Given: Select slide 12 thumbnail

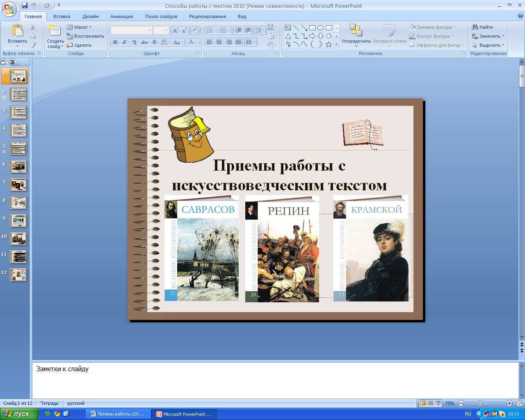Looking at the screenshot, I should click(18, 275).
